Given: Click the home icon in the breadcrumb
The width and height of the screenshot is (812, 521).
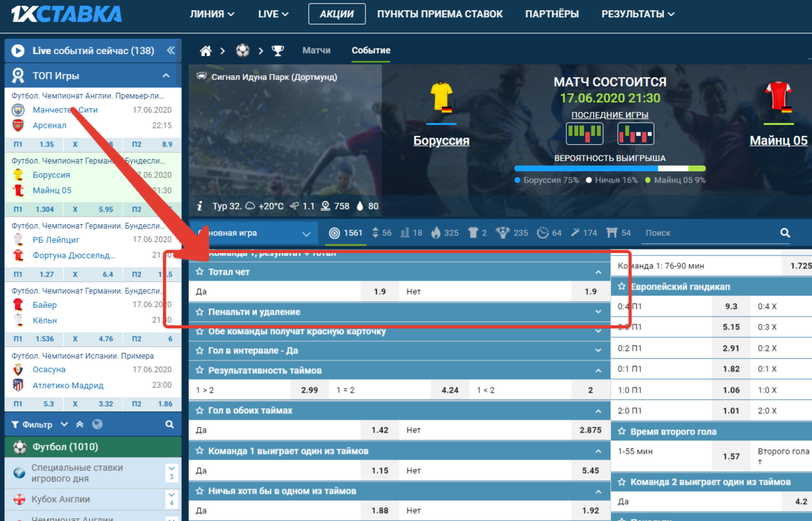Looking at the screenshot, I should coord(206,51).
